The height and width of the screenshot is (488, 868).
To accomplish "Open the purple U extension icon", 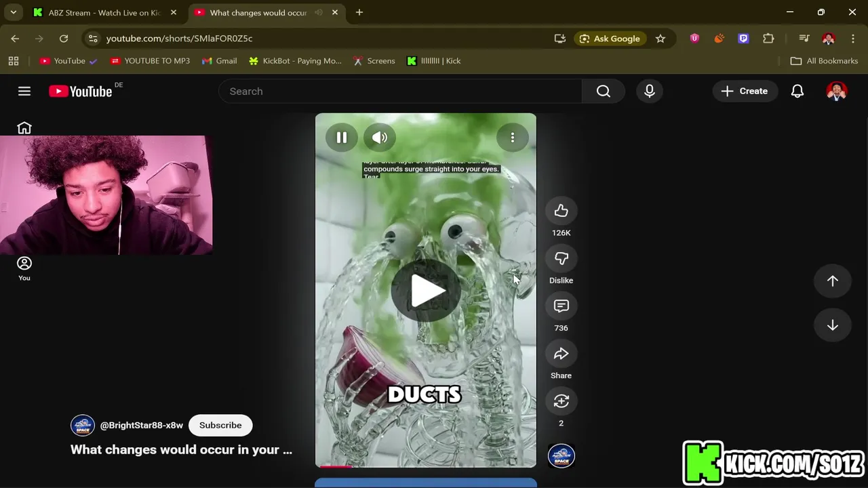I will (694, 39).
